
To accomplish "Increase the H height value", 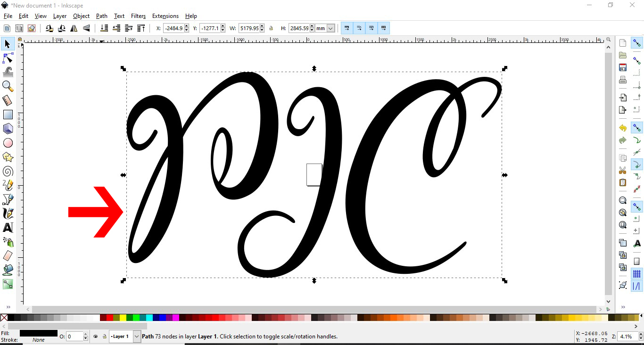I will point(312,26).
